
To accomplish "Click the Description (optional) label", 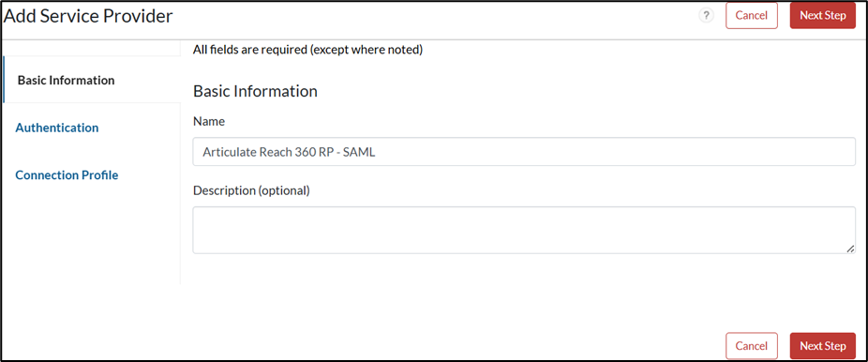I will (x=251, y=191).
